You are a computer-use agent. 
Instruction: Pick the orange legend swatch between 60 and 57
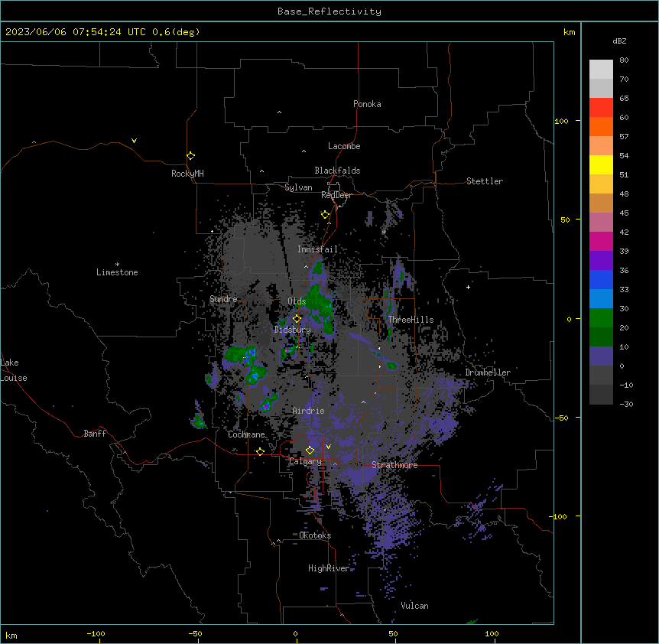(x=601, y=126)
